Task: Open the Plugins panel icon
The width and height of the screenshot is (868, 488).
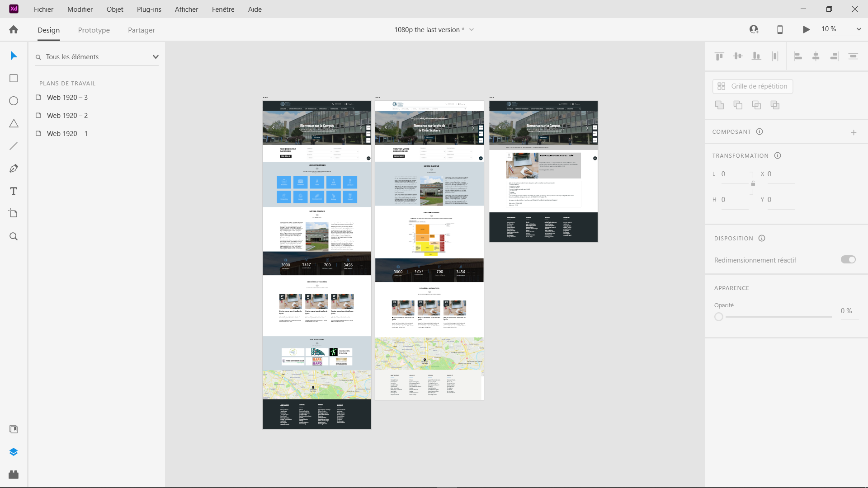Action: [x=14, y=474]
